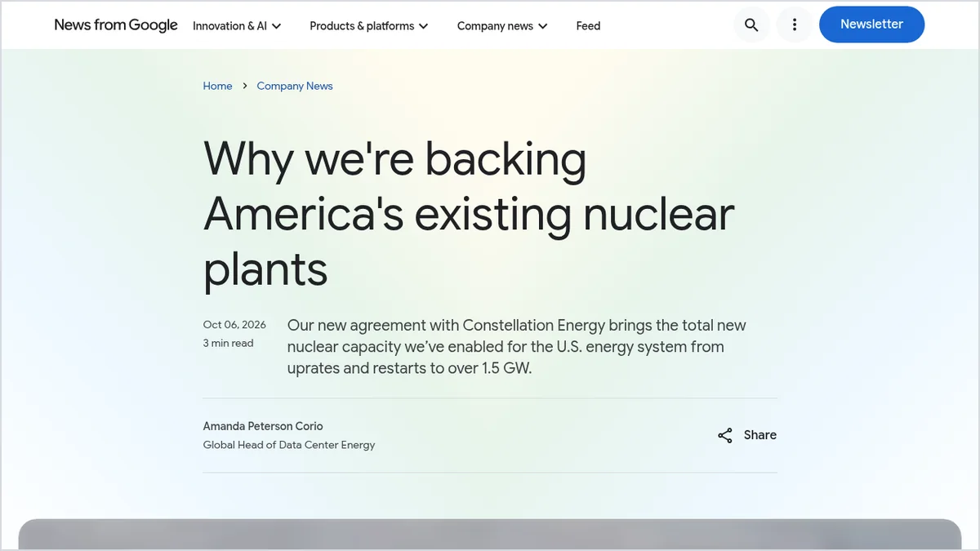
Task: Click the Constellation Energy summary paragraph
Action: tap(517, 347)
